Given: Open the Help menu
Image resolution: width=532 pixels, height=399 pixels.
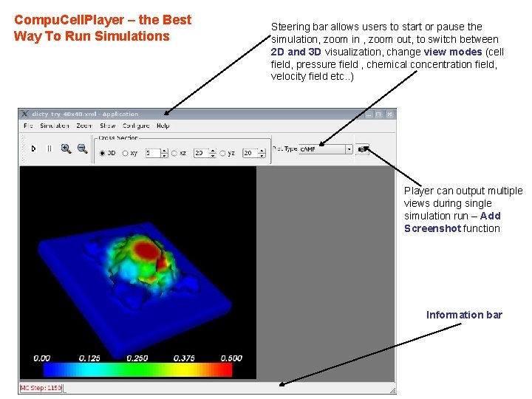Looking at the screenshot, I should pos(163,126).
